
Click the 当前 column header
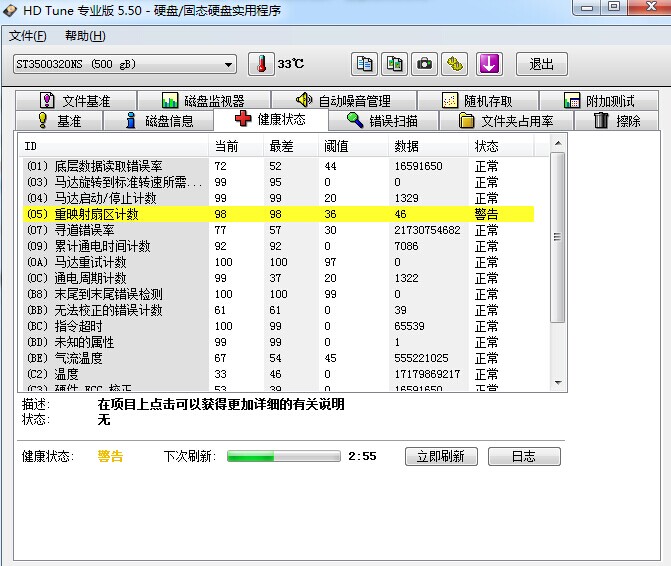pos(236,146)
